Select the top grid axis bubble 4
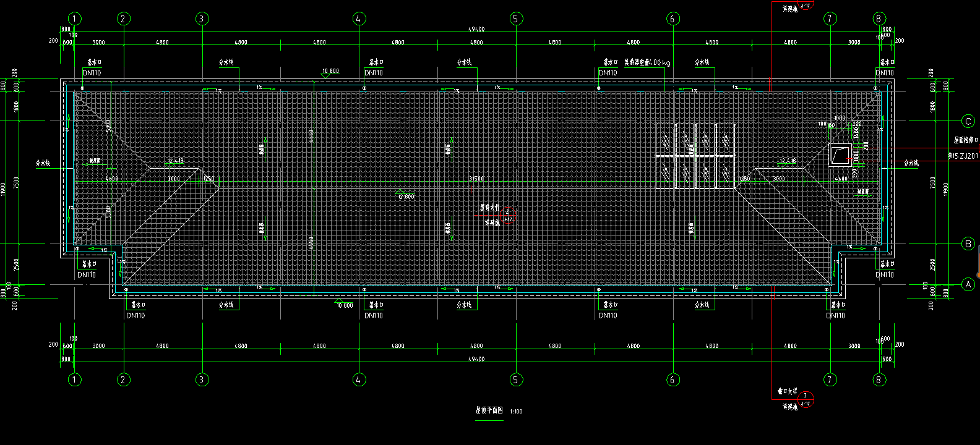The width and height of the screenshot is (980, 445). pos(359,19)
